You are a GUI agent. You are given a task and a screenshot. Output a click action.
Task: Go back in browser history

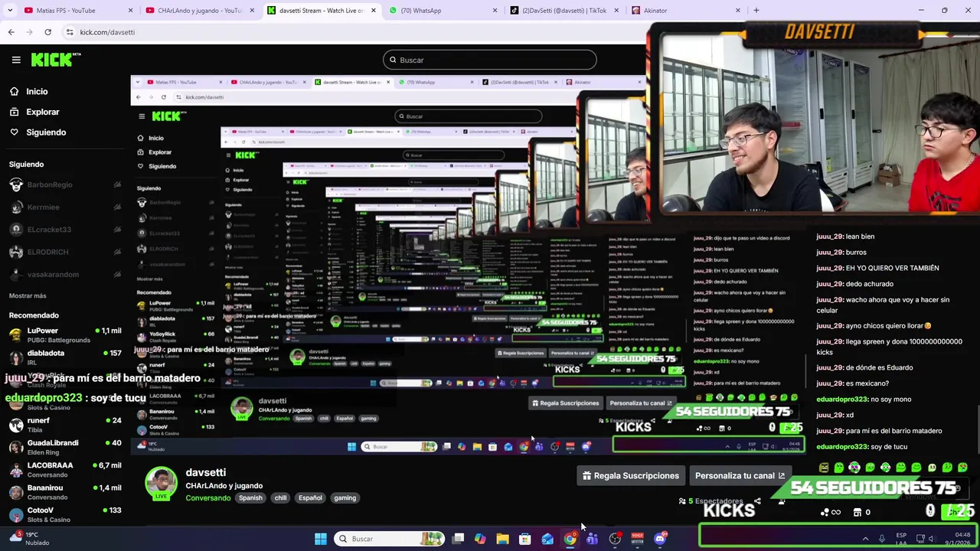[11, 32]
